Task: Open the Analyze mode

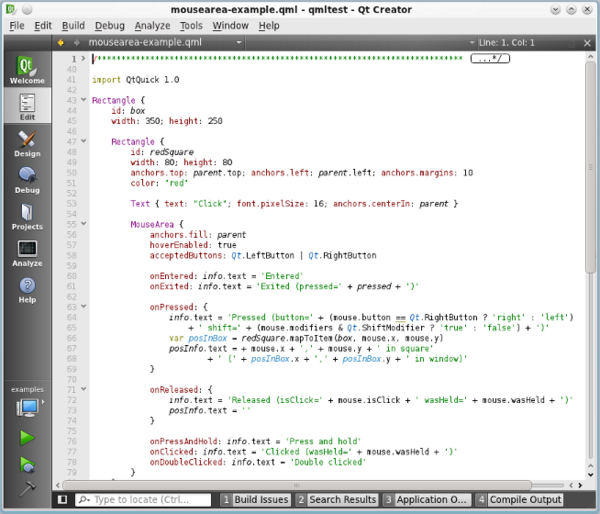Action: (27, 253)
